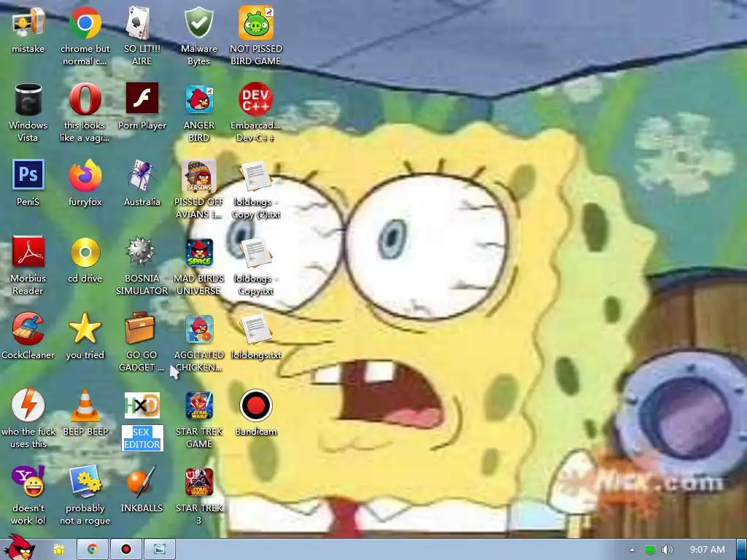Select the 'loldongs - Copy.txt' file

pos(256,265)
